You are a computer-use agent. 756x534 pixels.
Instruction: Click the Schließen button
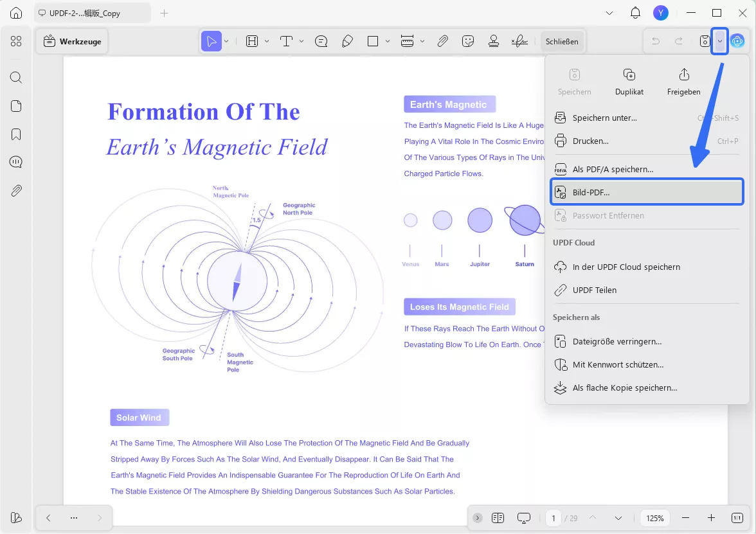pos(562,41)
